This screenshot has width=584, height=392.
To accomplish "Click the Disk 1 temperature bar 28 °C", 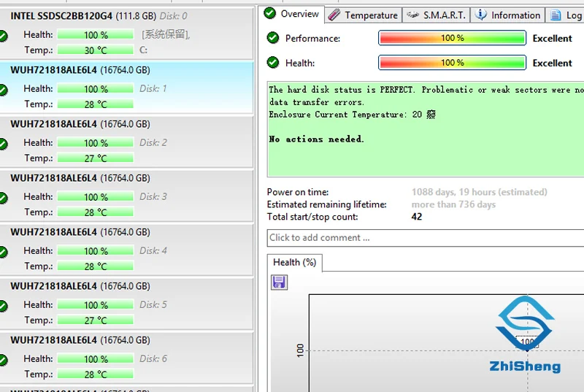I will coord(96,104).
